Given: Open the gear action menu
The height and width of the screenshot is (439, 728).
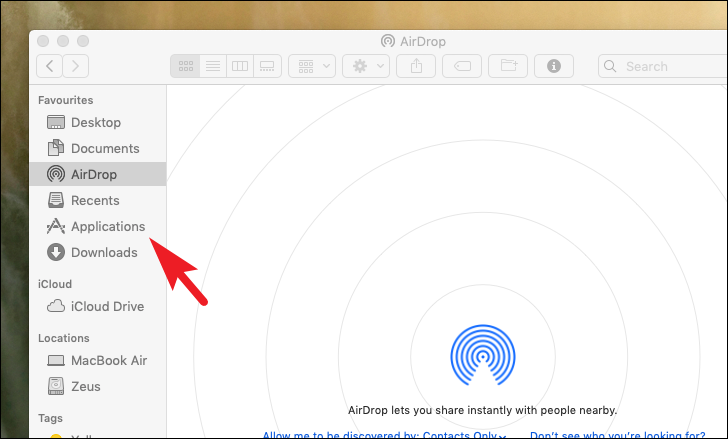Looking at the screenshot, I should tap(366, 66).
